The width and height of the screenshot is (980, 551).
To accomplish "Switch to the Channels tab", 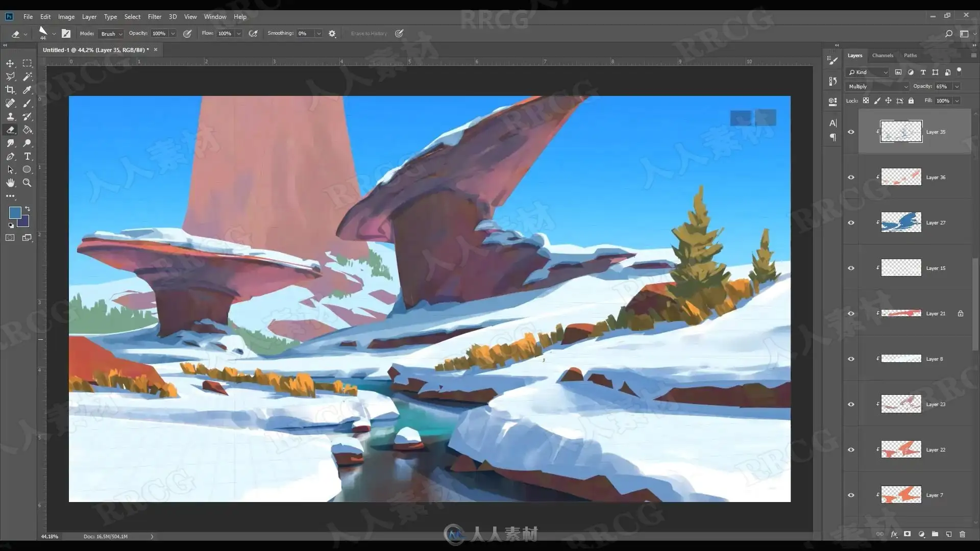I will pos(883,56).
